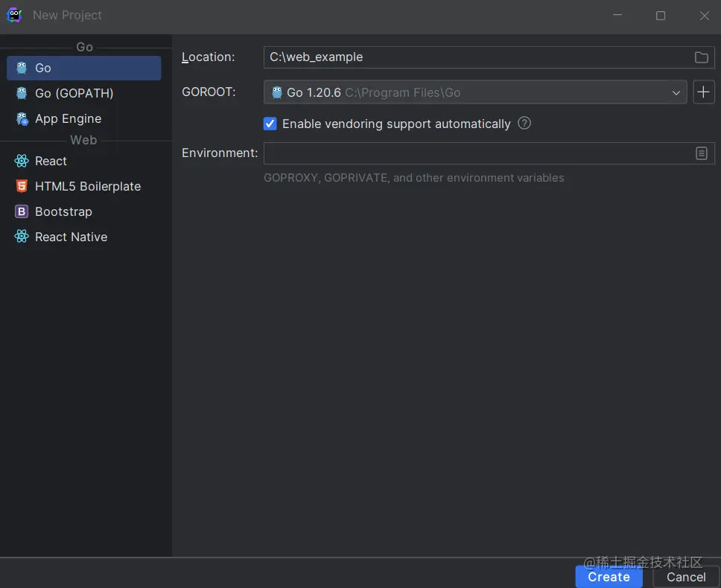Select the React project template
Image resolution: width=721 pixels, height=588 pixels.
point(83,161)
